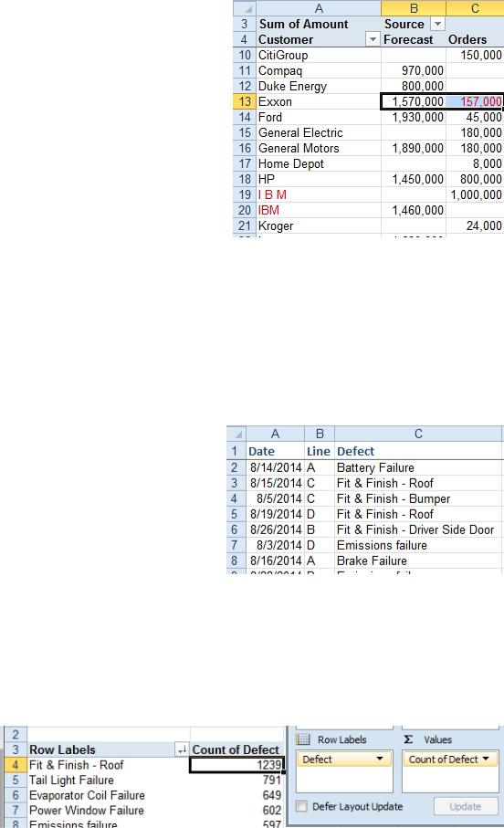
Task: Select column C header above Orders
Action: tap(475, 8)
